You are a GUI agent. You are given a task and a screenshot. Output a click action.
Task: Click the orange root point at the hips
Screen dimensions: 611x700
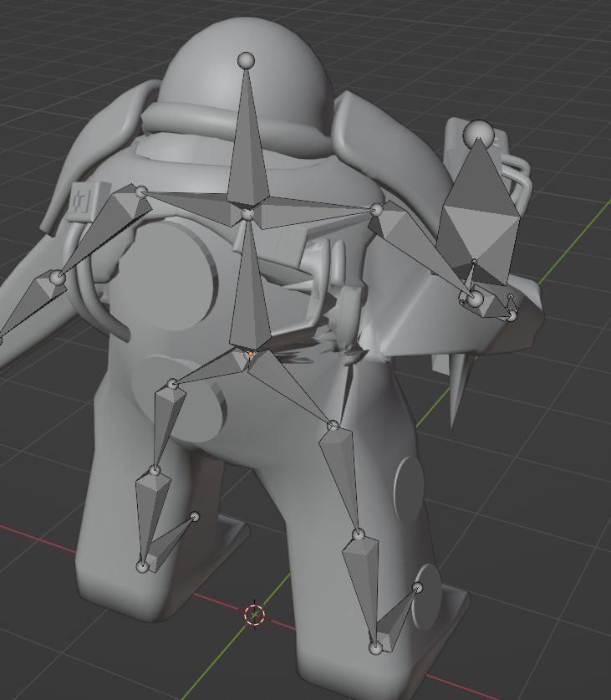pyautogui.click(x=251, y=354)
